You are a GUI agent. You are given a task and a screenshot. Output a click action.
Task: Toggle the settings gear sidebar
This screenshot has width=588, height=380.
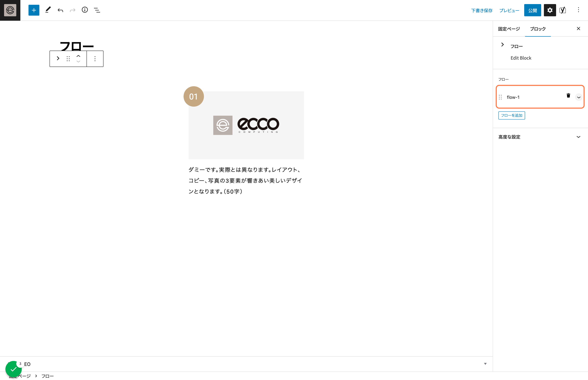(x=550, y=10)
